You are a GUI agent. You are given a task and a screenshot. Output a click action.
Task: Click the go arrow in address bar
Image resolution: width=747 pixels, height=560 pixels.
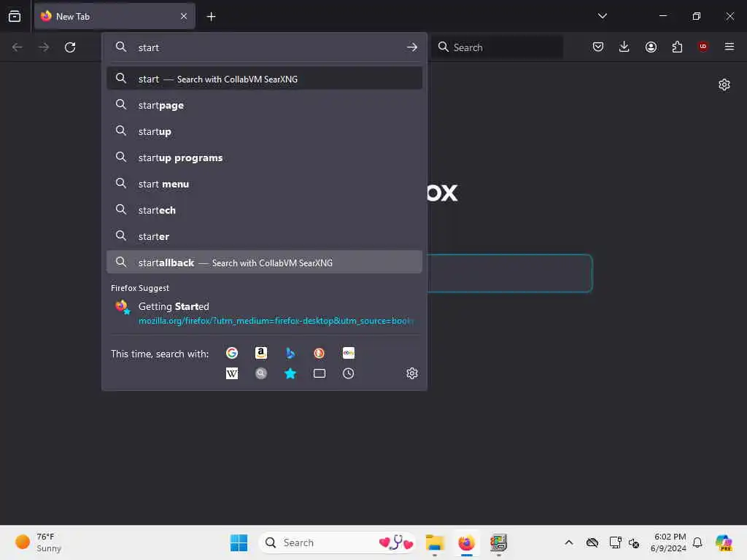[x=412, y=47]
